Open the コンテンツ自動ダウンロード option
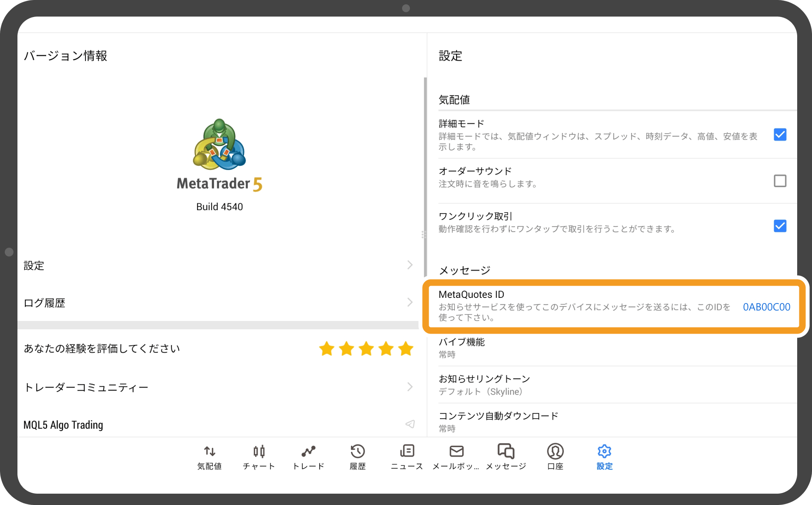The image size is (812, 505). [x=618, y=421]
